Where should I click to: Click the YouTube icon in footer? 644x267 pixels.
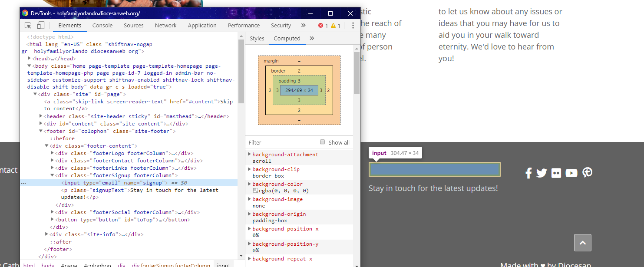pos(571,173)
